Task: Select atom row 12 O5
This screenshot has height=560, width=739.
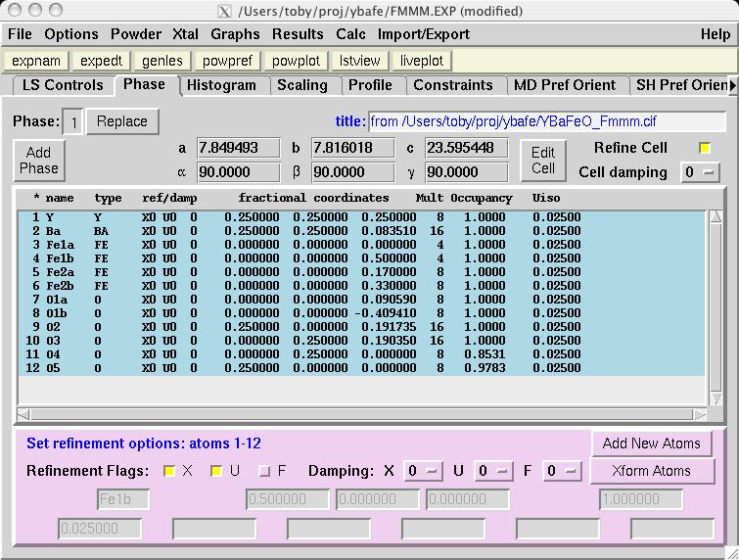Action: [361, 368]
